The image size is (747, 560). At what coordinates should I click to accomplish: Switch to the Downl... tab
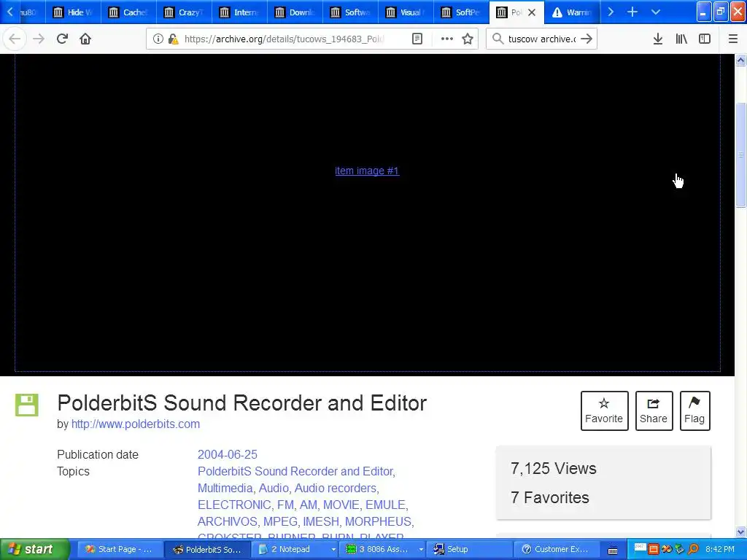point(295,12)
